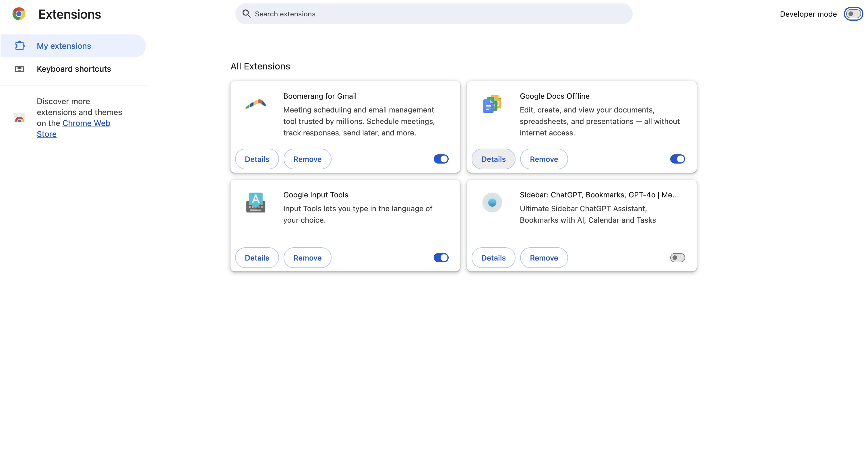Disable the Boomerang for Gmail extension

pyautogui.click(x=441, y=159)
